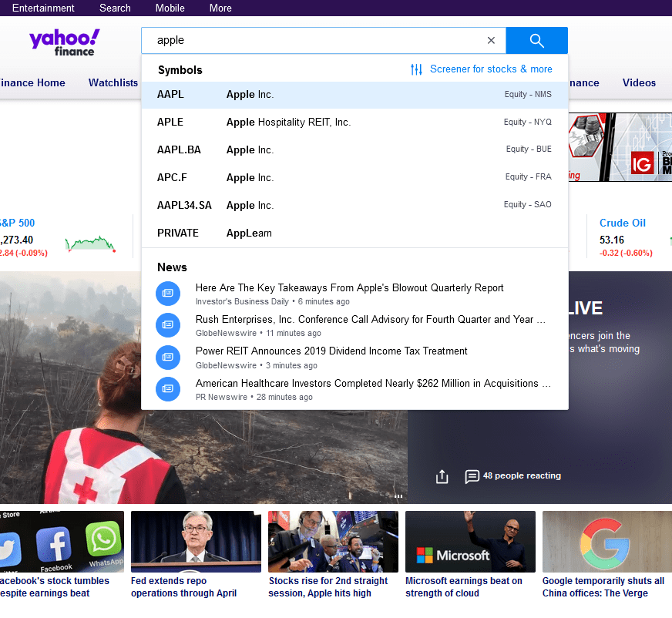Switch to the Videos section
672x618 pixels.
click(x=639, y=82)
